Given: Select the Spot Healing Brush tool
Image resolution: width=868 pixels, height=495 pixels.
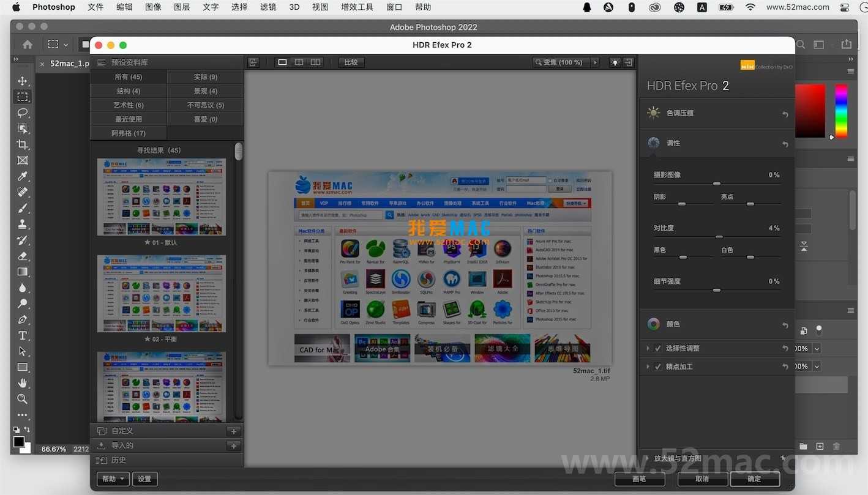Looking at the screenshot, I should pyautogui.click(x=23, y=192).
